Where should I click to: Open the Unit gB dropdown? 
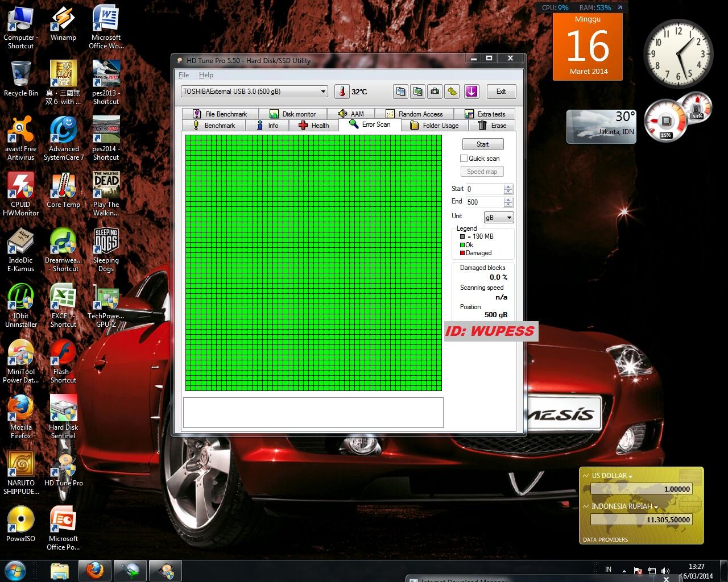[x=499, y=218]
